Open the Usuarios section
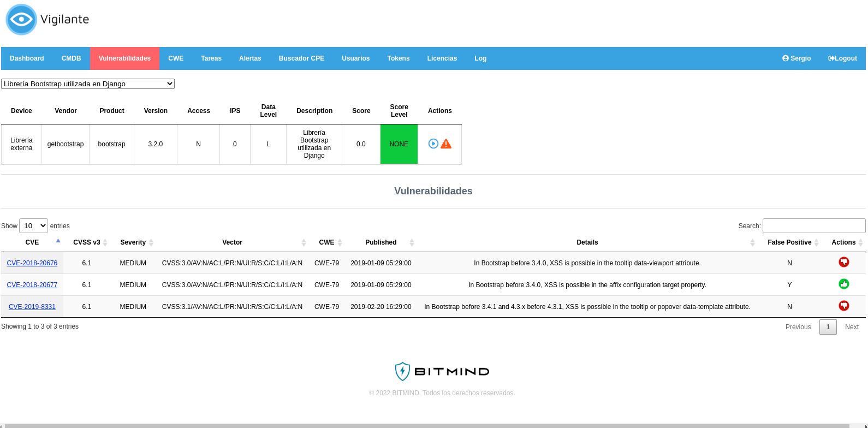This screenshot has height=428, width=868. pyautogui.click(x=356, y=58)
